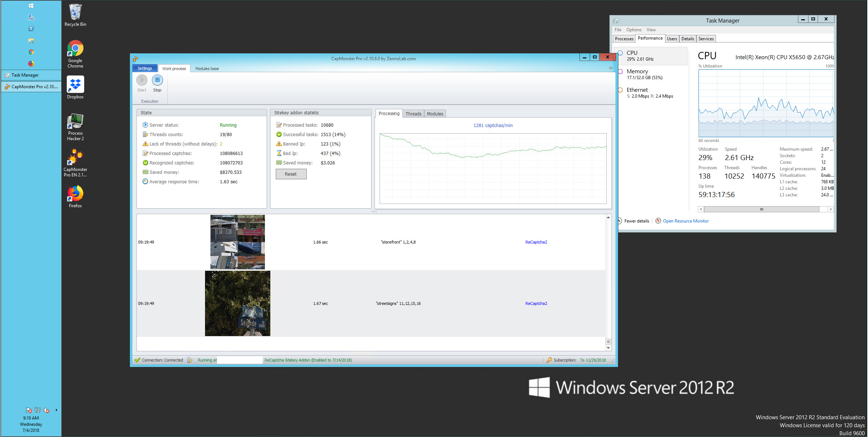Viewport: 868px width, 437px height.
Task: Open the Server Manager icon in taskbar
Action: (x=31, y=17)
